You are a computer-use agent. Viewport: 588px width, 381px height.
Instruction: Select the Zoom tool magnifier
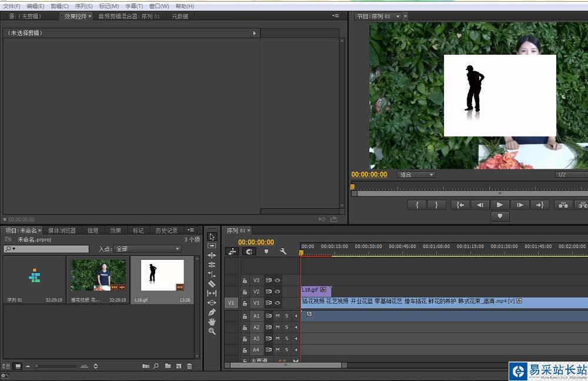pos(212,331)
